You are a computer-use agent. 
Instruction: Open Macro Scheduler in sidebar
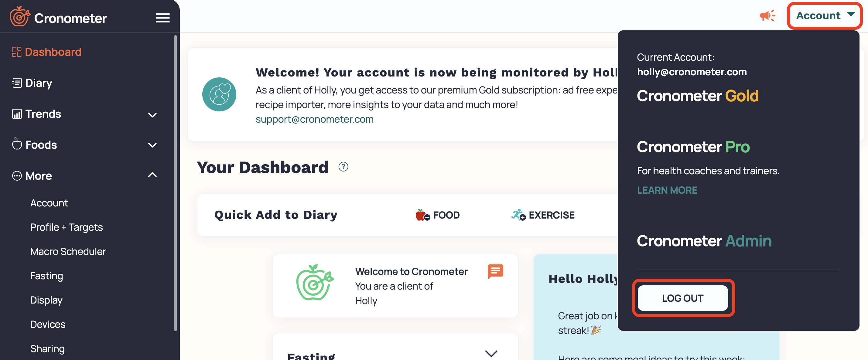point(68,251)
